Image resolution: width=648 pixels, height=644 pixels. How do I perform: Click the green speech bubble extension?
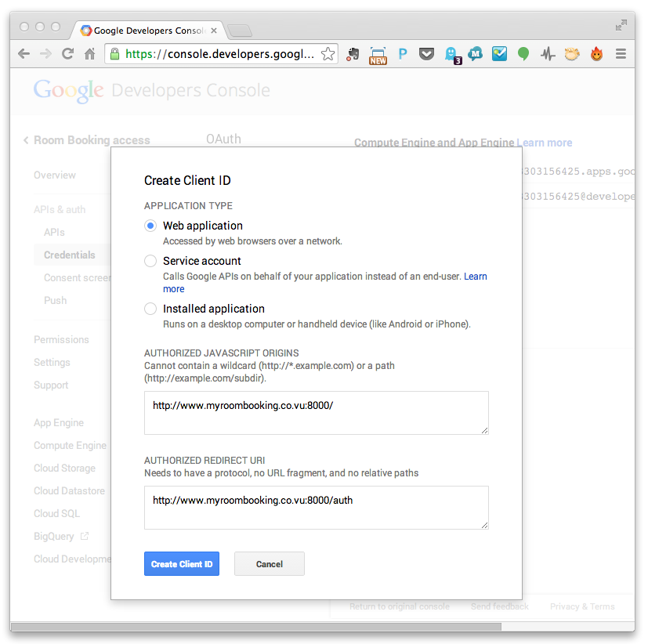point(523,54)
